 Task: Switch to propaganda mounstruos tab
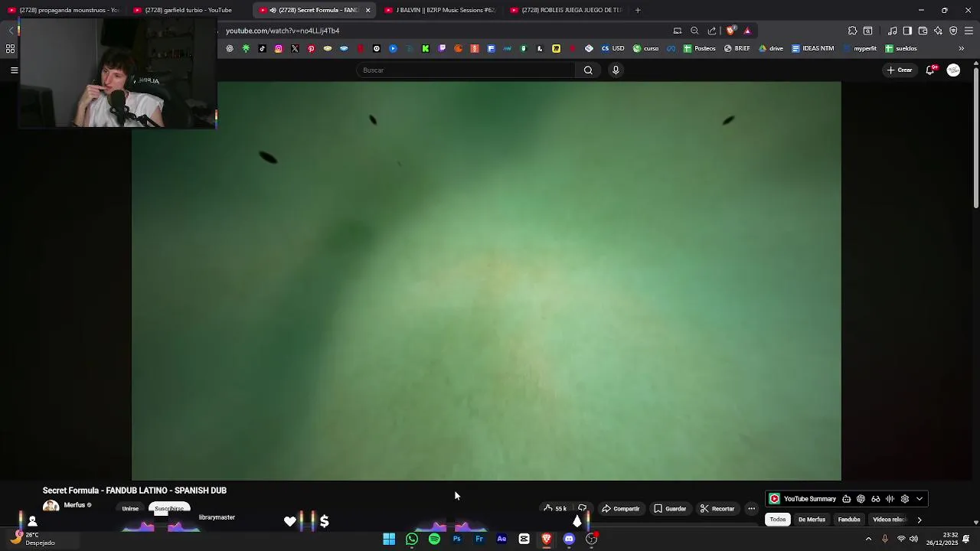(x=64, y=10)
